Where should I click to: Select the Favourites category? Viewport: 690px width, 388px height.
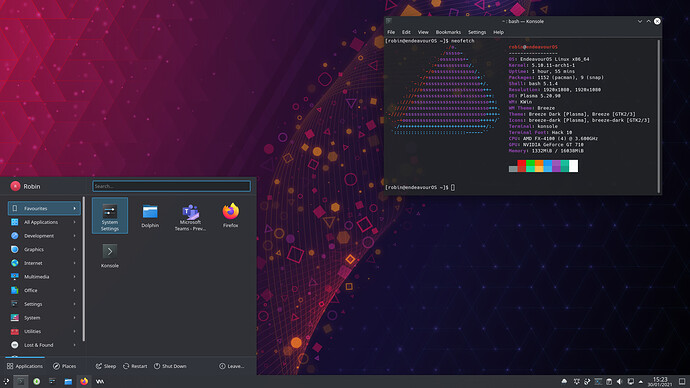[x=44, y=208]
